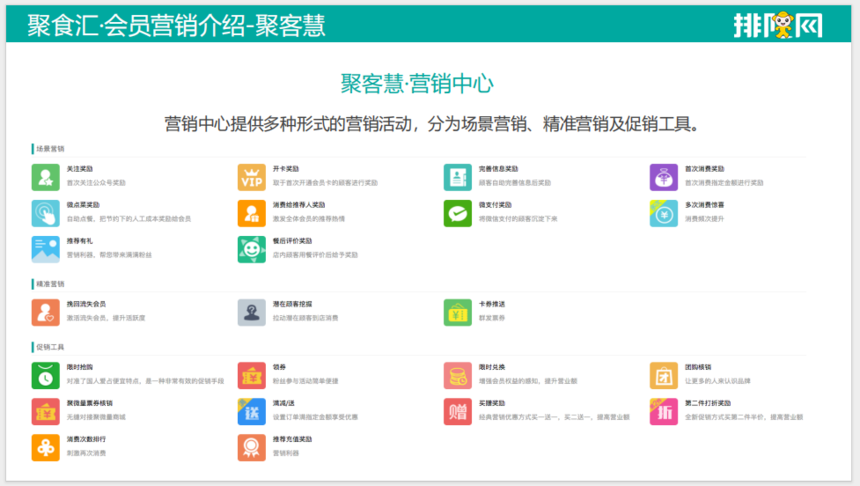Click description 激发全体会员的推荐热情
Viewport: 860px width, 486px height.
[309, 219]
